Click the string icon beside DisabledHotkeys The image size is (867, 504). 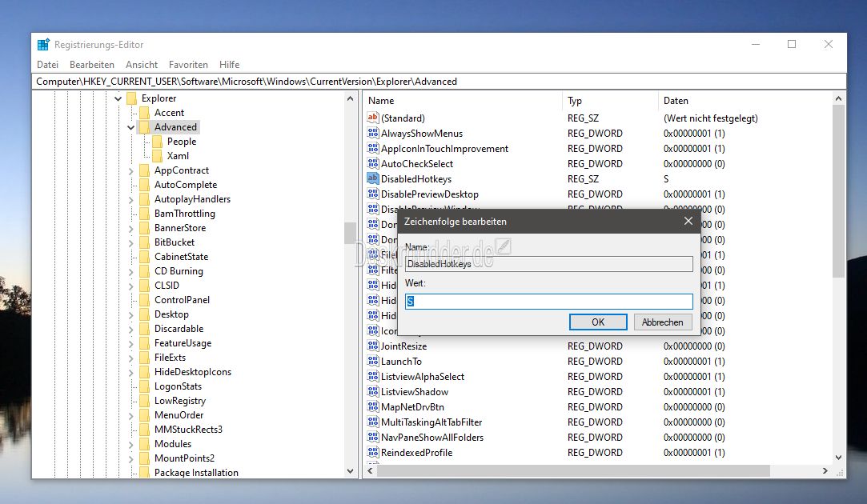[x=373, y=178]
